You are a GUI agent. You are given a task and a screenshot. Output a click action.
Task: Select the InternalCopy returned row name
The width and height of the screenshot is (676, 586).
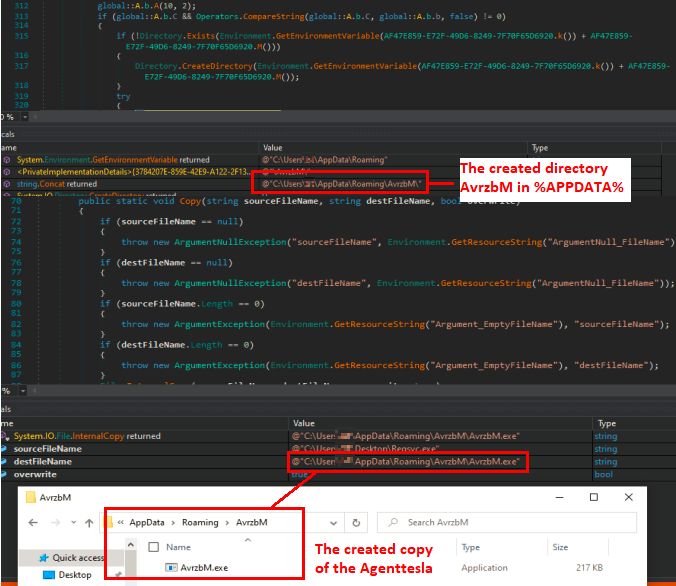pyautogui.click(x=87, y=436)
